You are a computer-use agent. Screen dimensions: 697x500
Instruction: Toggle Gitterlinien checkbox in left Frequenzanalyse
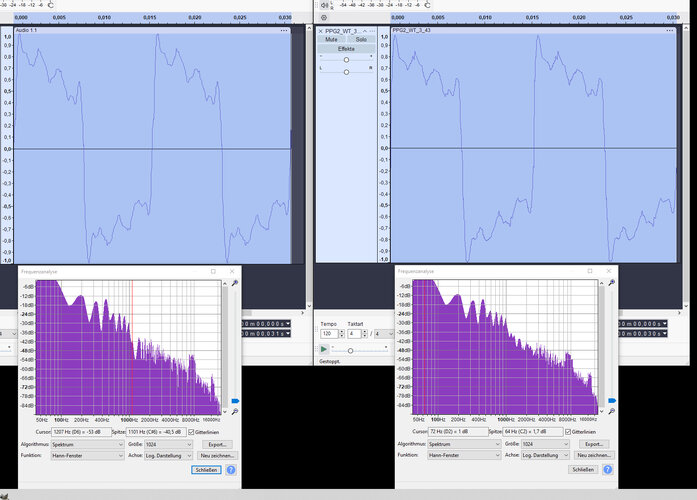click(192, 432)
